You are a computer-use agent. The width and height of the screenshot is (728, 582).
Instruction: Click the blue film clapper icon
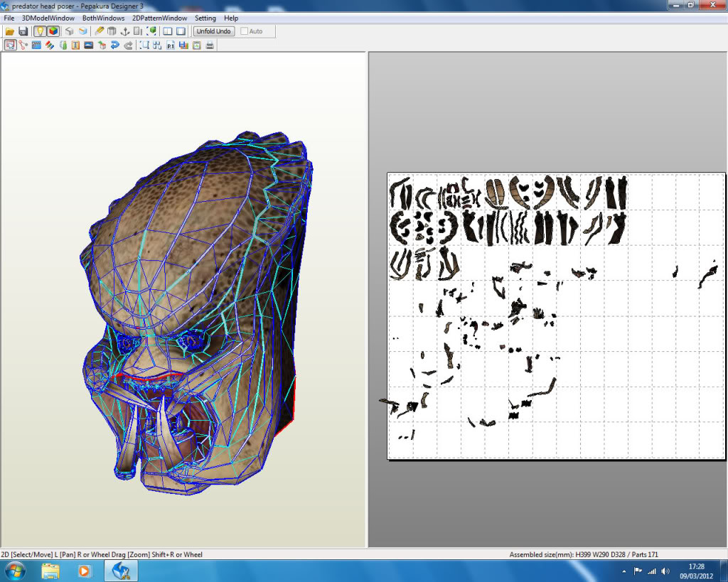point(36,45)
